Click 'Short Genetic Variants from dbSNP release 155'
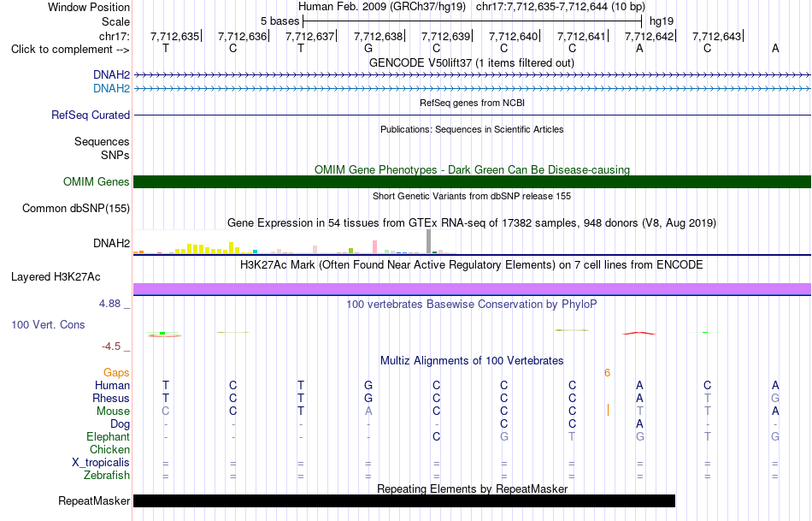Viewport: 812px width, 521px height. pos(472,196)
